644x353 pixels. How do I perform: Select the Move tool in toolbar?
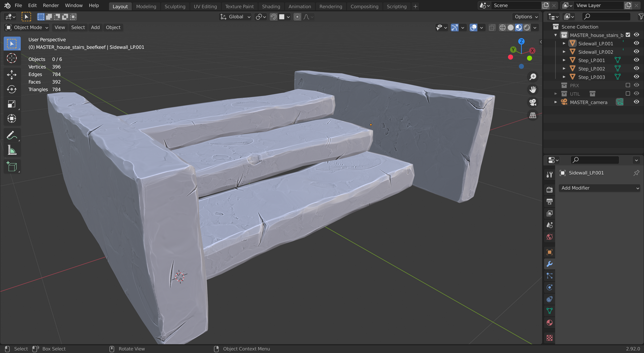tap(12, 74)
